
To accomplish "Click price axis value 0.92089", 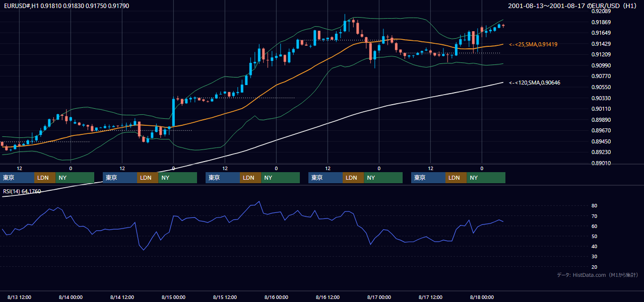I will click(601, 12).
